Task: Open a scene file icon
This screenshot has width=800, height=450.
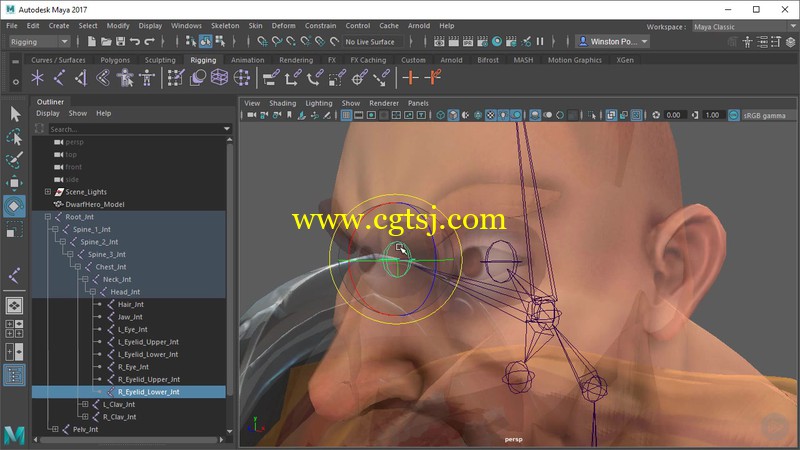Action: pyautogui.click(x=106, y=41)
